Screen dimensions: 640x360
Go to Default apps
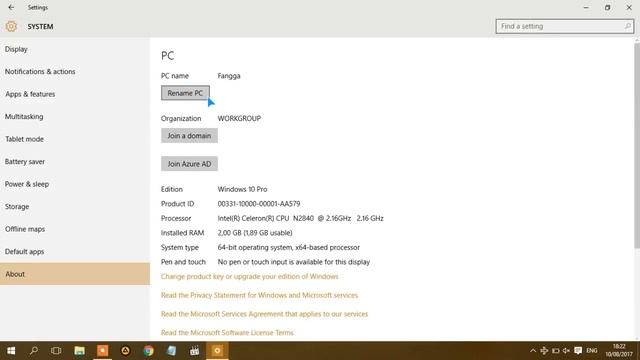pos(75,251)
